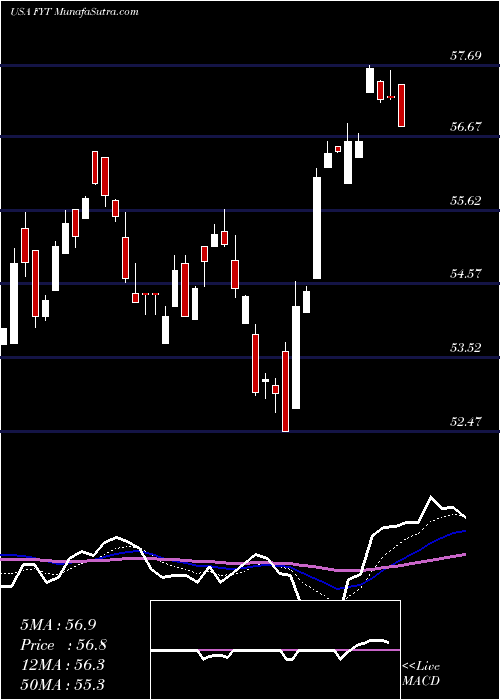Click the MACD inset chart panel
Viewport: 500px width, 700px height.
[x=275, y=650]
